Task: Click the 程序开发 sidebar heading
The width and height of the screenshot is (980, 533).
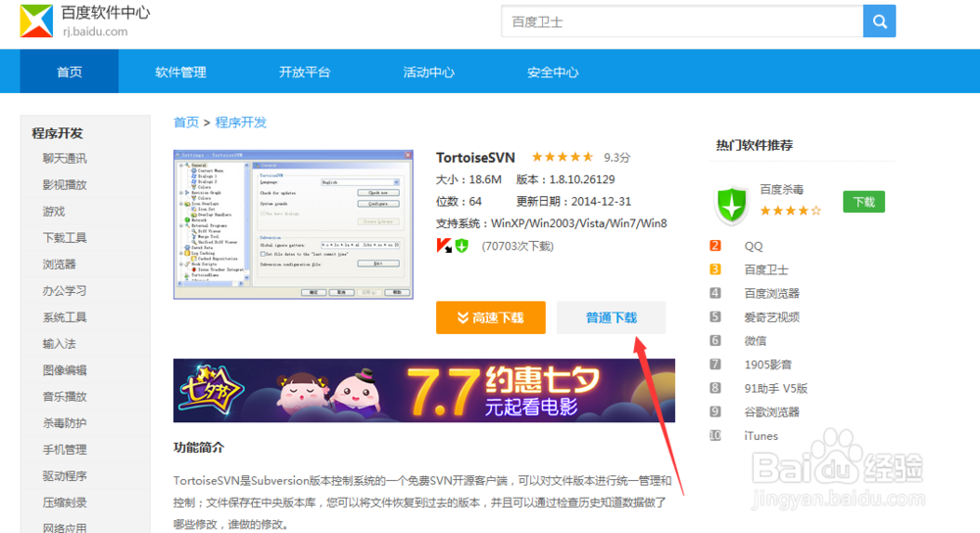Action: 58,133
